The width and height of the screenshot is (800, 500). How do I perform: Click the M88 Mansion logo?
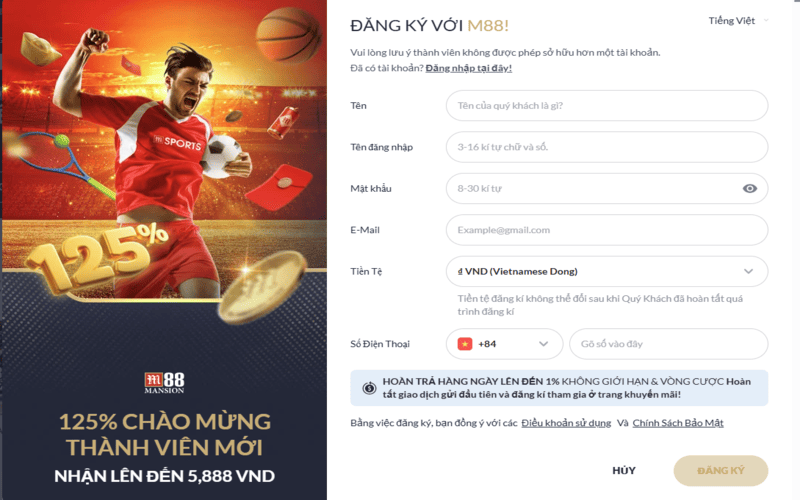point(164,383)
